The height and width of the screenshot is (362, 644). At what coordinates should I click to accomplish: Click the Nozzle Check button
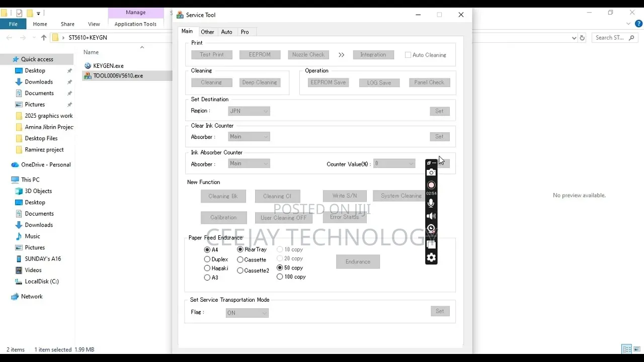[308, 55]
